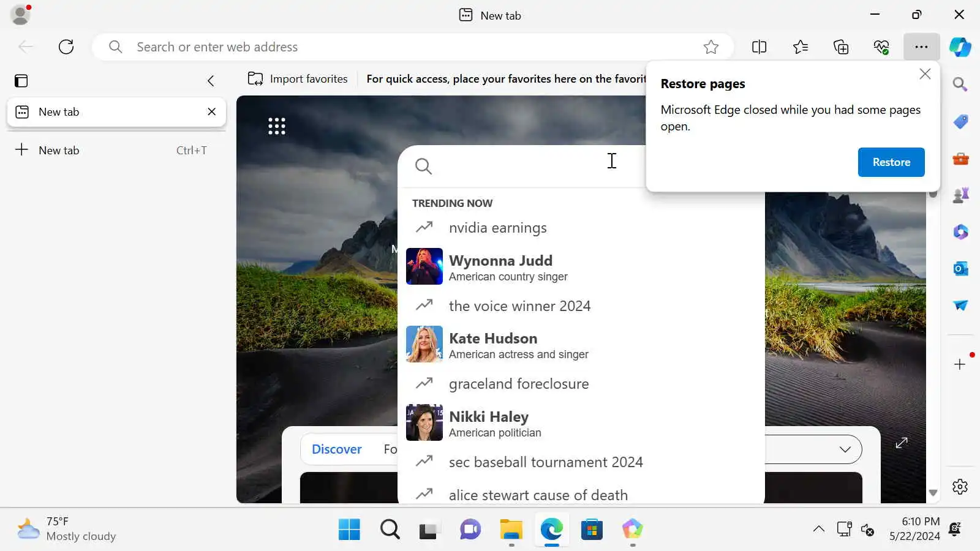Expand the feed layout dropdown
The image size is (980, 551).
point(845,449)
